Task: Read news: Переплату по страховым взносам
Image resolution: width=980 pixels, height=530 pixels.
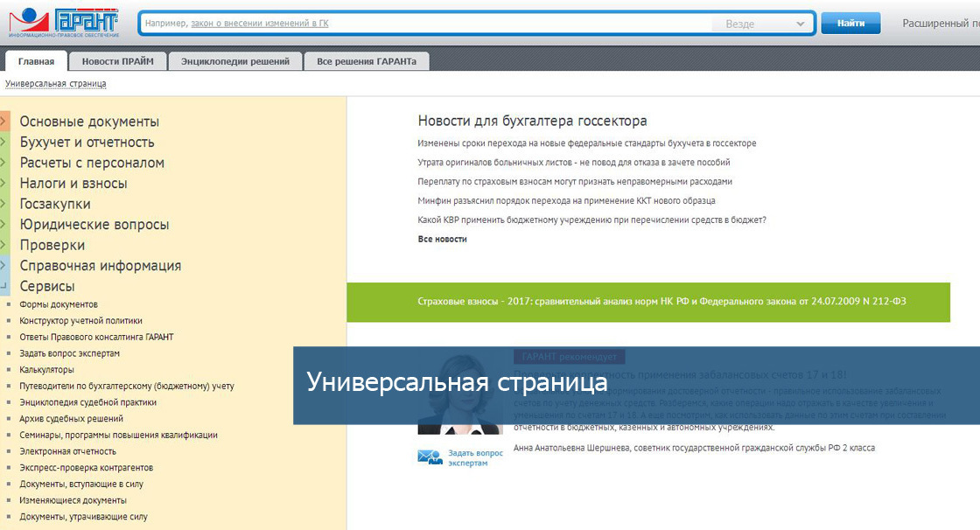Action: click(x=574, y=181)
